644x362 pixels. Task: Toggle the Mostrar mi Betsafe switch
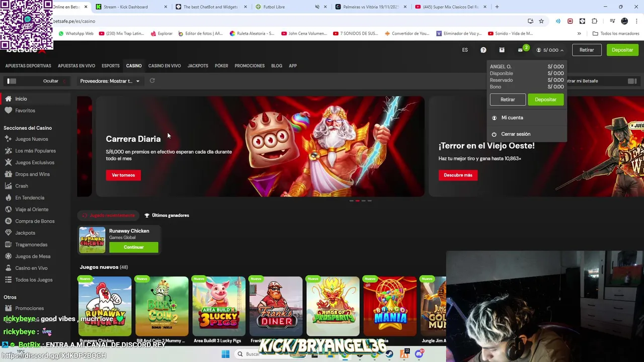632,81
